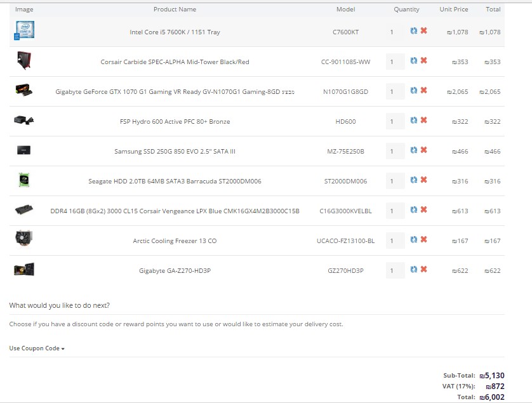Click the Unit Price column header
This screenshot has height=403, width=532.
[454, 10]
